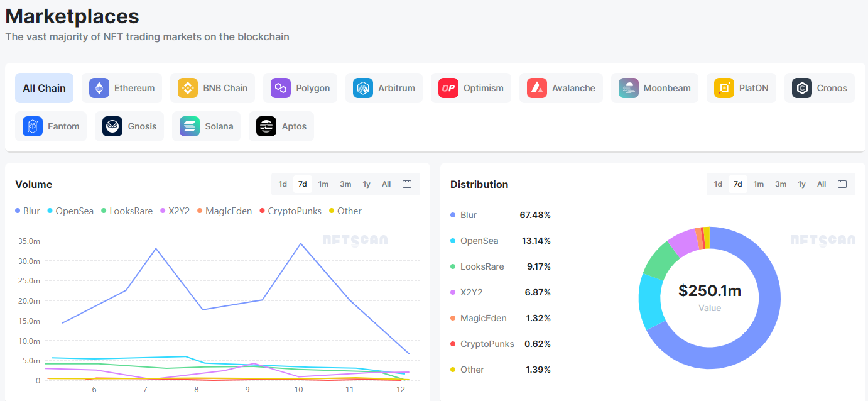Select the Arbitrum chain icon
868x401 pixels.
(363, 88)
